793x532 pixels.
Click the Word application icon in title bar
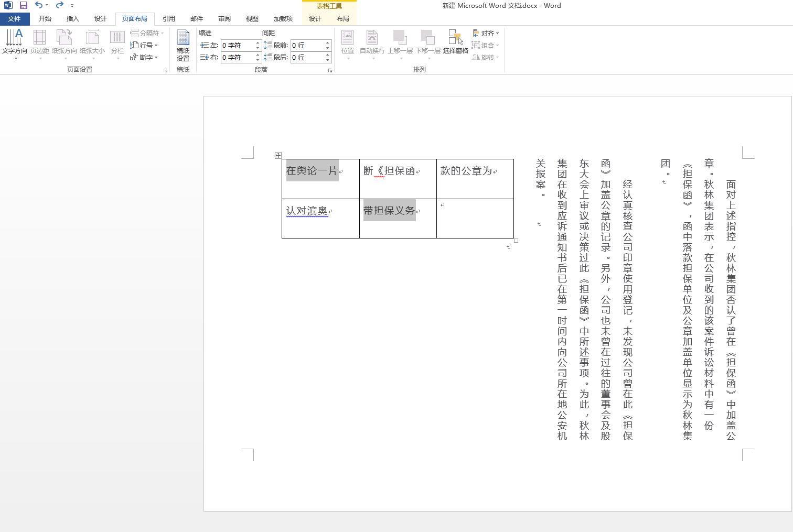[8, 5]
